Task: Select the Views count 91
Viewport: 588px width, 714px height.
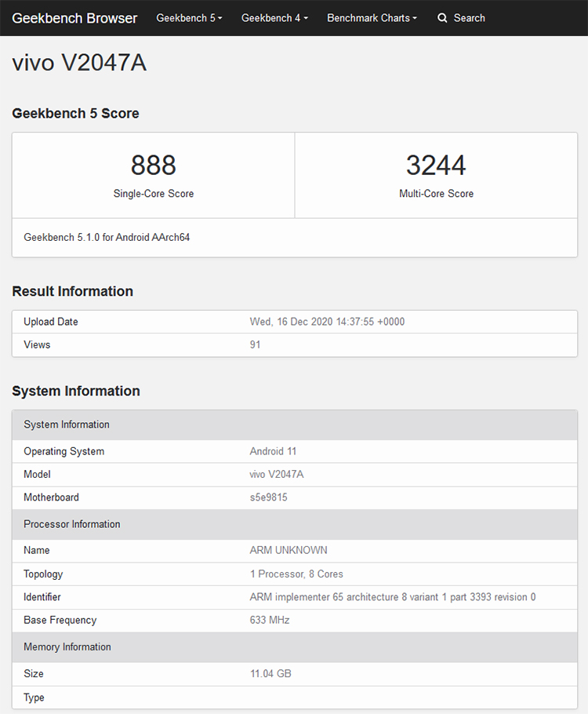Action: pyautogui.click(x=255, y=344)
